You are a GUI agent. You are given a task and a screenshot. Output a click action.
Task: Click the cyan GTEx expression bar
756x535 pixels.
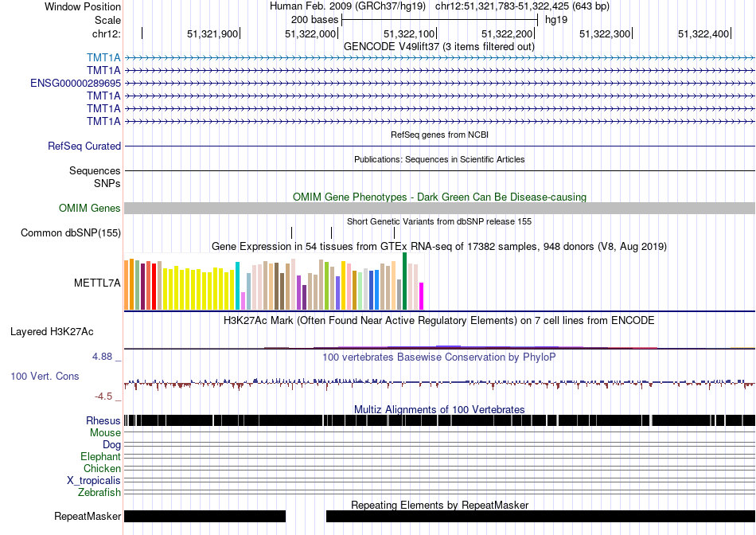coord(237,286)
